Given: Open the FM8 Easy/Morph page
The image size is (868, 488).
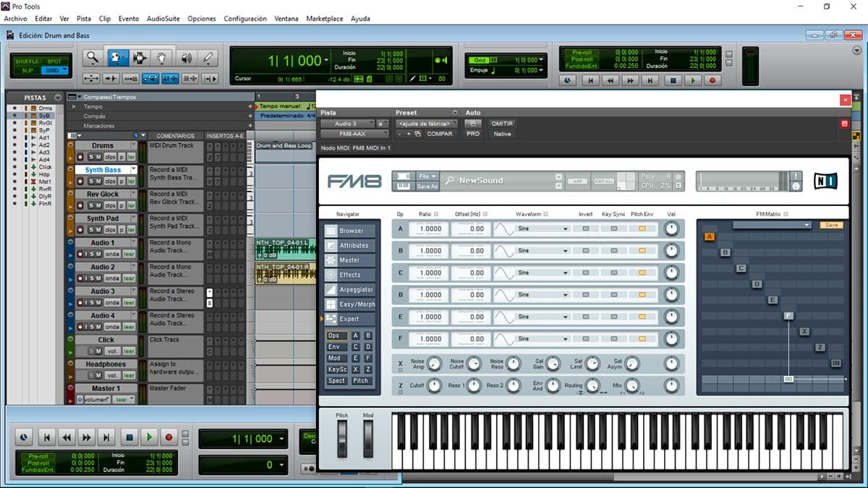Looking at the screenshot, I should [x=350, y=304].
